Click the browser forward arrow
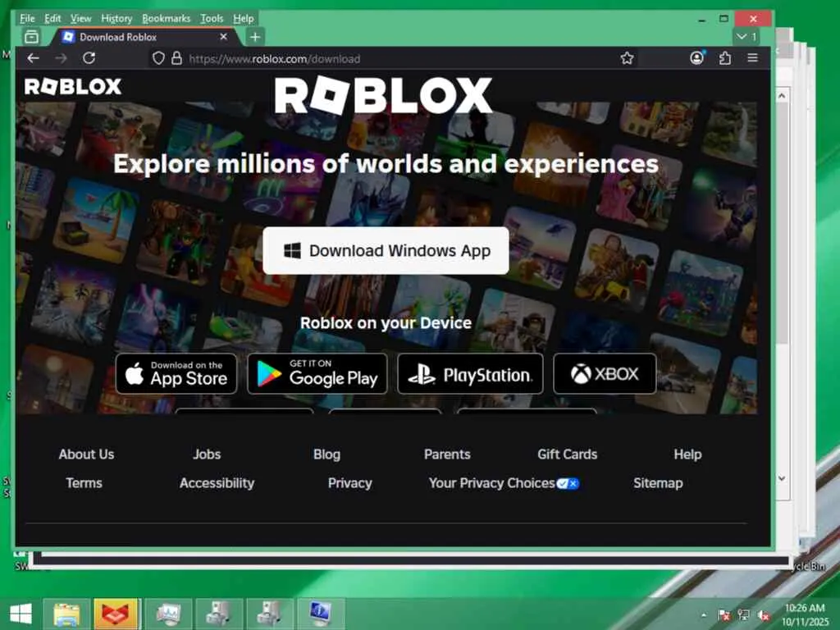Screen dimensions: 840x630 point(61,58)
